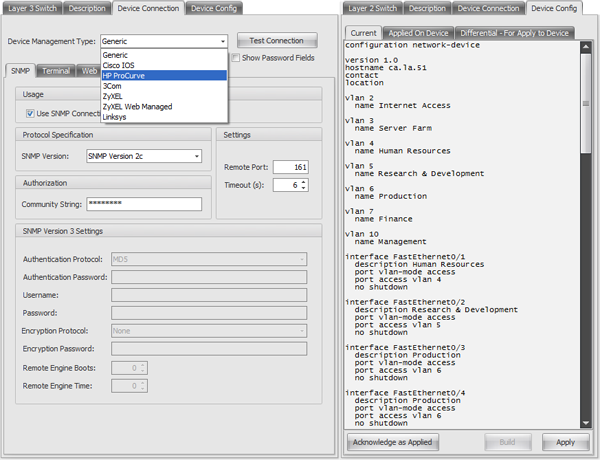
Task: Open the Differential - For Apply to Device tab
Action: tap(515, 33)
